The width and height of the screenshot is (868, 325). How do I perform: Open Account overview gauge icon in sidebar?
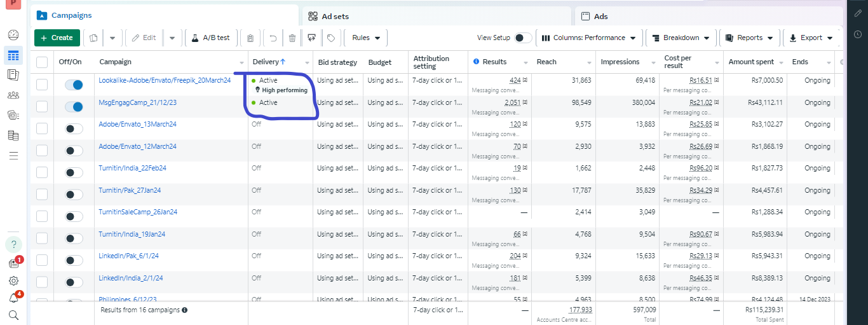pos(13,35)
